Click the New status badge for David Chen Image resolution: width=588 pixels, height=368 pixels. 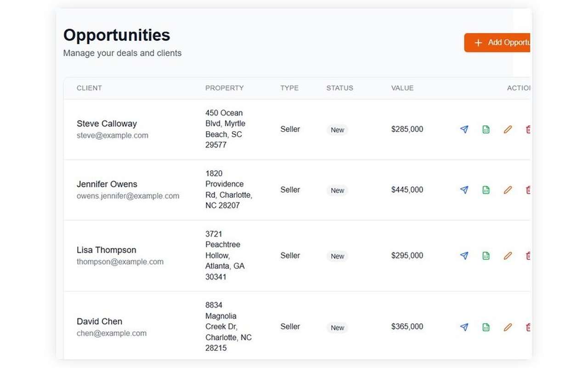[x=337, y=328]
